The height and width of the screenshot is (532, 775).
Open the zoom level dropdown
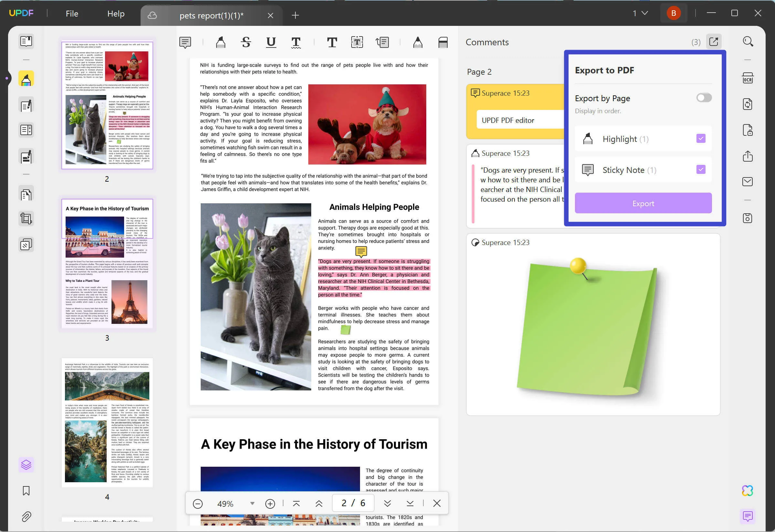pyautogui.click(x=252, y=504)
